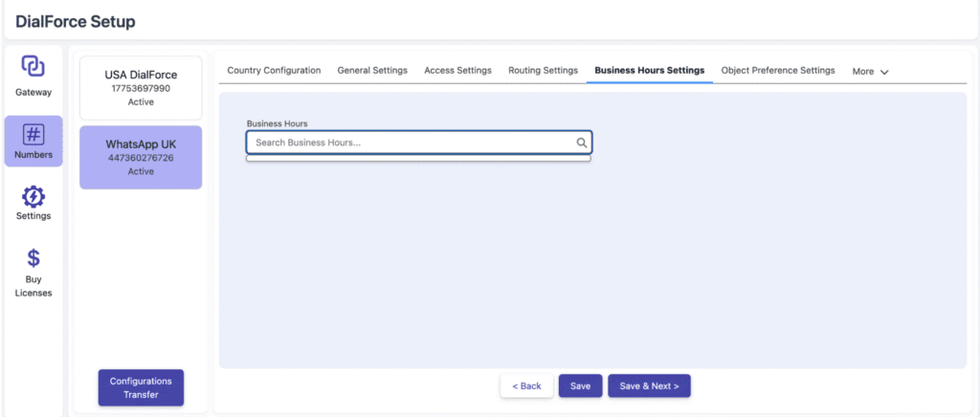Select the Numbers hash icon

pyautogui.click(x=33, y=135)
